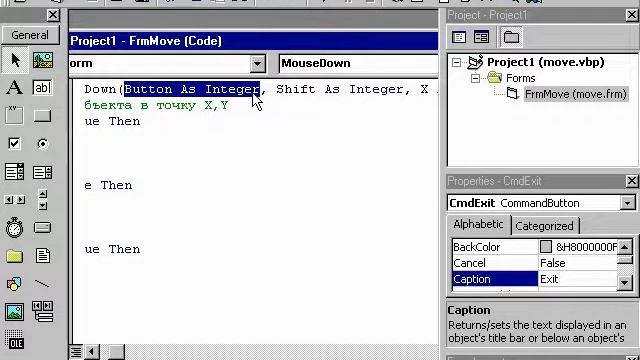Click Procedure View button in code window
The image size is (640, 360).
[76, 351]
